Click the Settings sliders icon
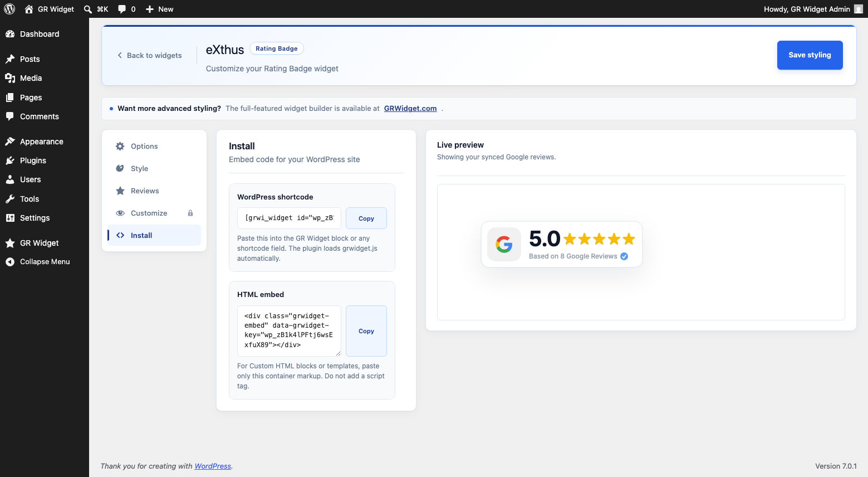Image resolution: width=868 pixels, height=477 pixels. [x=10, y=218]
